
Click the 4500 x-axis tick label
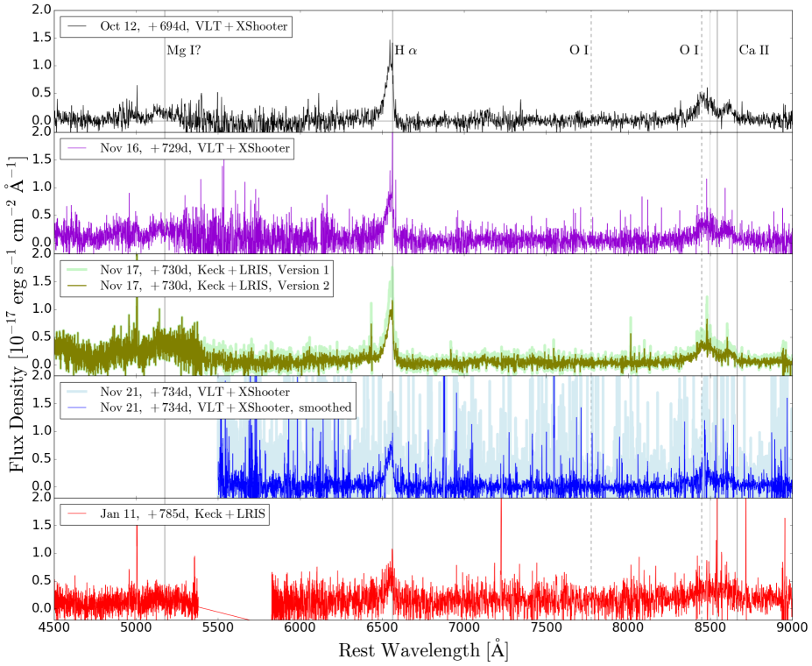point(54,627)
